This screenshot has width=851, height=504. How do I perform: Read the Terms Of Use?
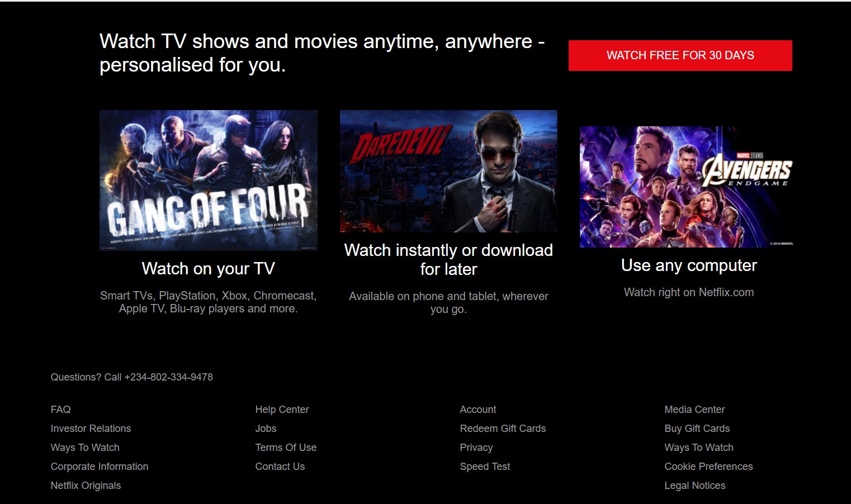point(286,448)
